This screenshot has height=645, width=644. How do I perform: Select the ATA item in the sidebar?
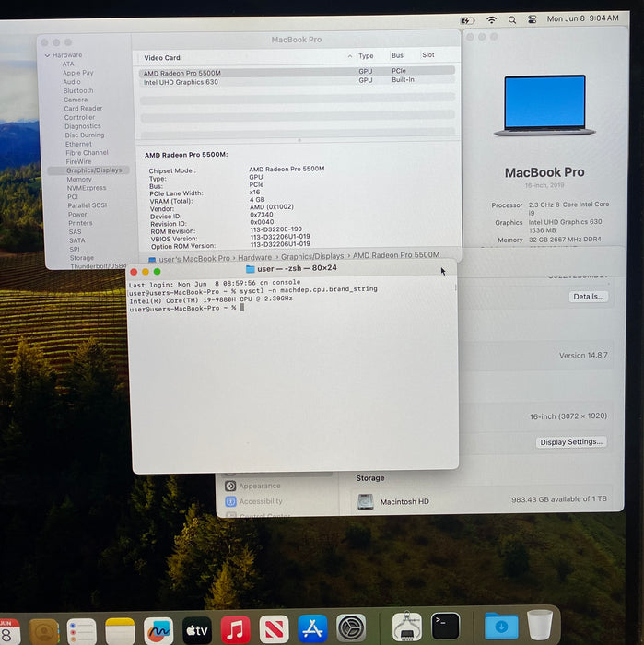pyautogui.click(x=68, y=64)
